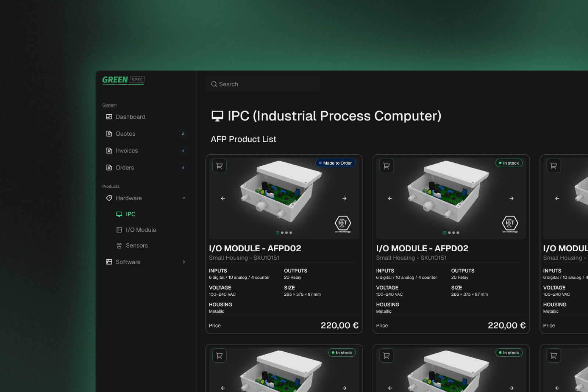Click cart icon on bottom-row third card

coord(554,356)
